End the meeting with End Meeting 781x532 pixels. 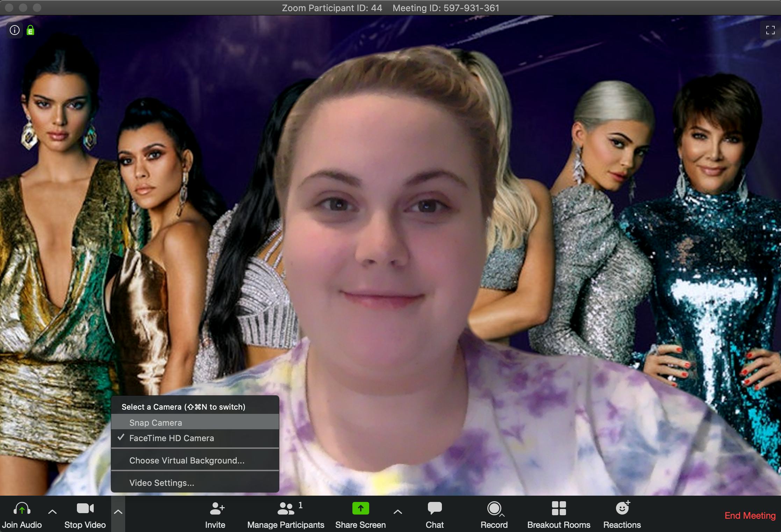pos(750,516)
